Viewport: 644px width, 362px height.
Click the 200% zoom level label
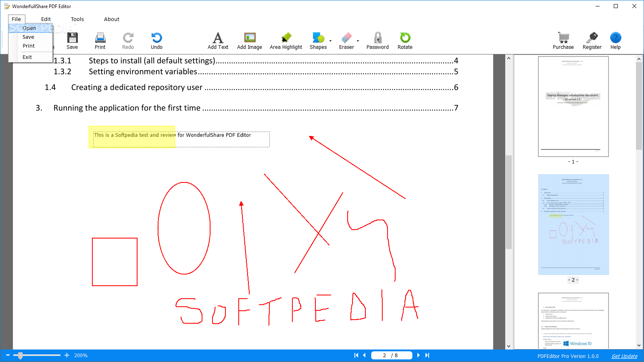[x=81, y=356]
